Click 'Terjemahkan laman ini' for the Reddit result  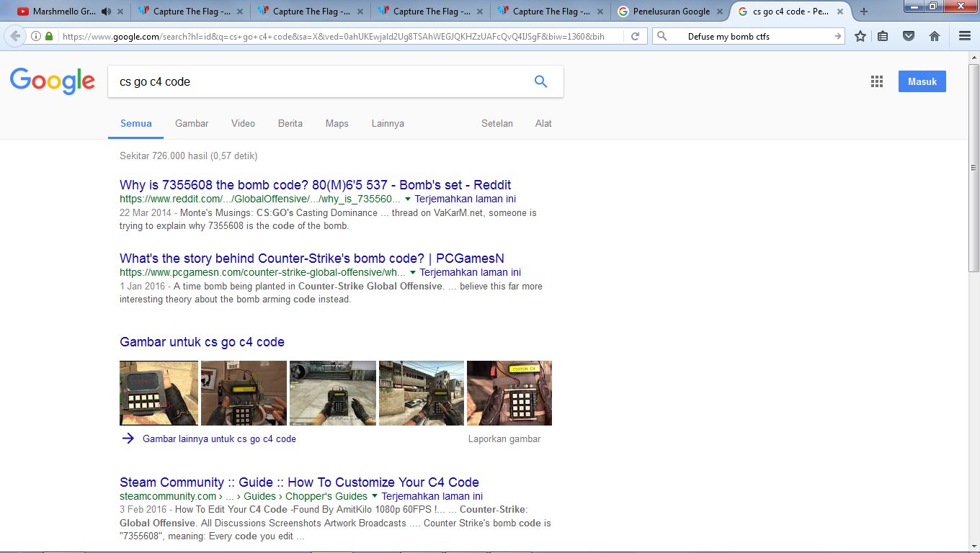[x=465, y=199]
